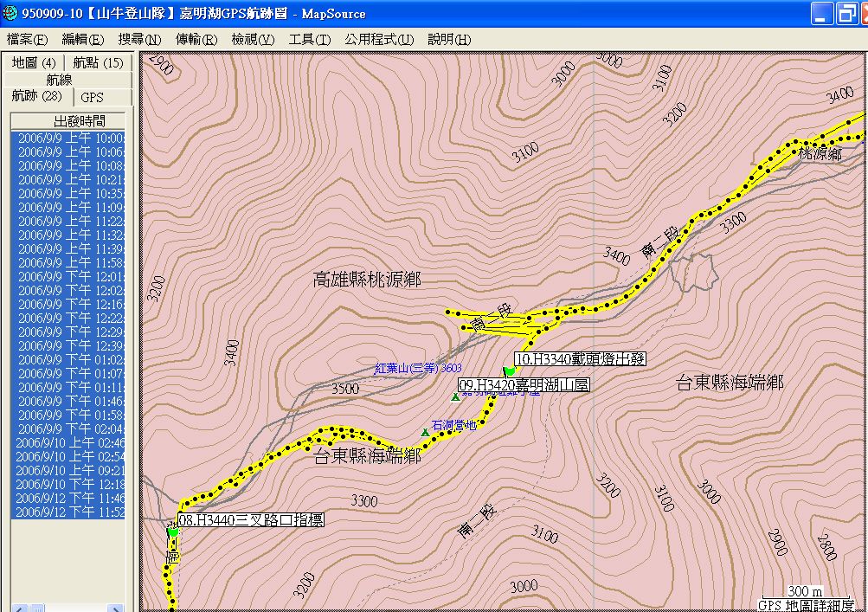Click the 09.H3420嘉明湖山屋 waypoint label
Image resolution: width=868 pixels, height=612 pixels.
click(x=524, y=385)
